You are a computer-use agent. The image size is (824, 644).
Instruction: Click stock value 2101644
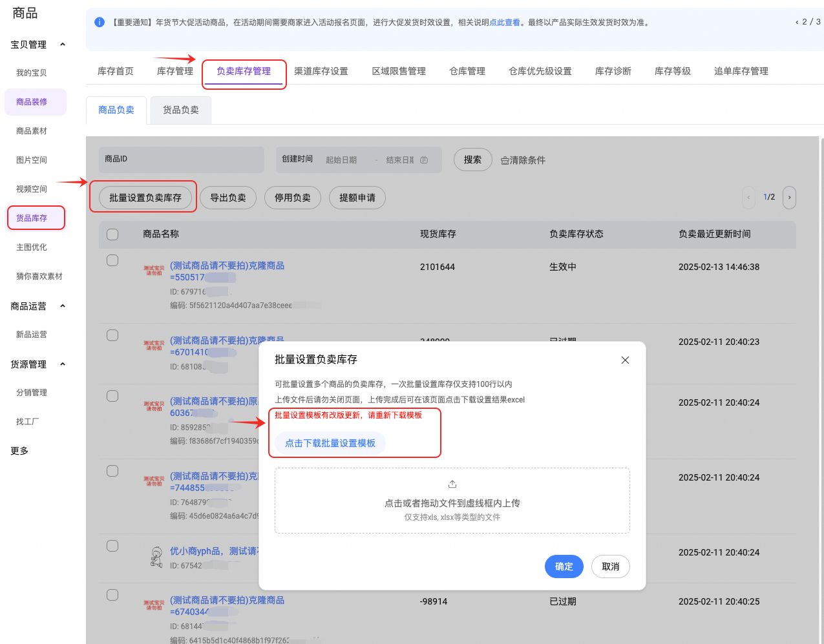(438, 267)
